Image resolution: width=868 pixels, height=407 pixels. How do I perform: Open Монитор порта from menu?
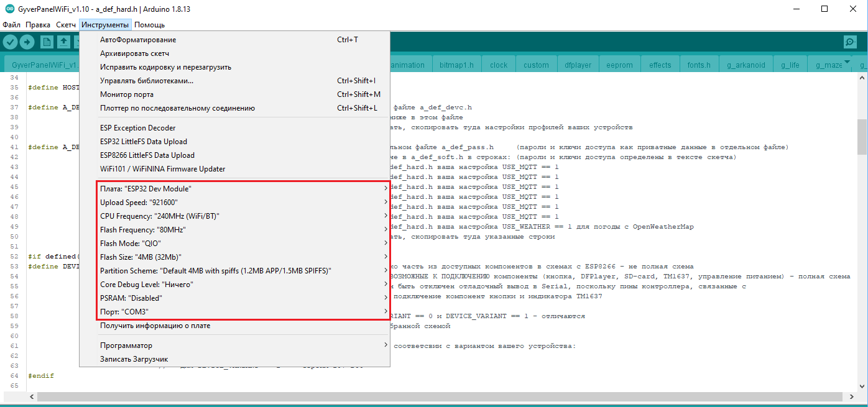point(234,94)
